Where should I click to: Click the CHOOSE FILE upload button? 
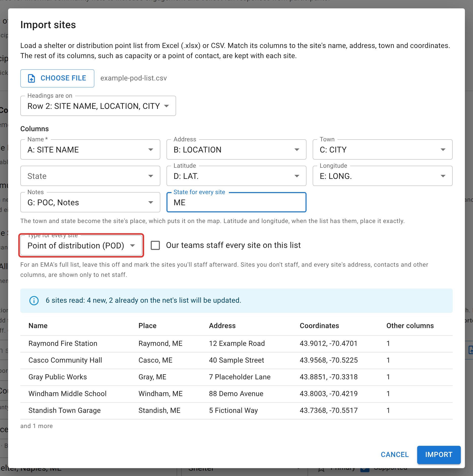[x=57, y=78]
